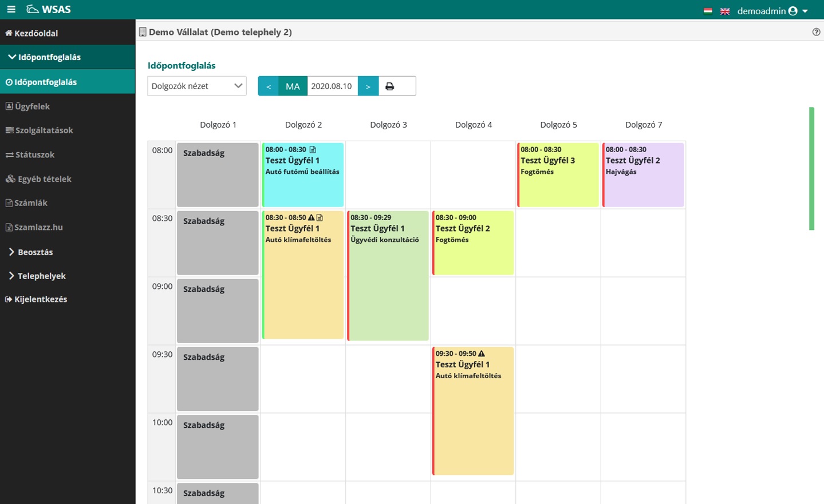Go to next day with forward arrow
824x504 pixels.
point(368,86)
